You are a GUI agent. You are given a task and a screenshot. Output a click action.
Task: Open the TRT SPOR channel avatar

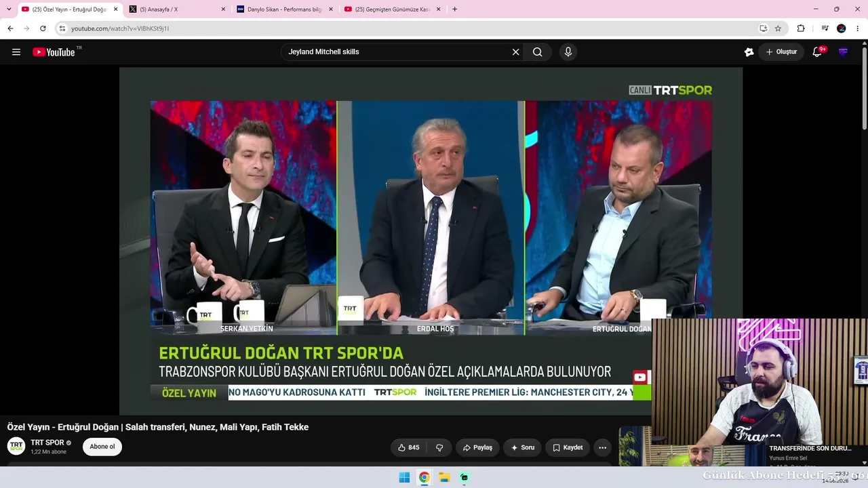[16, 446]
